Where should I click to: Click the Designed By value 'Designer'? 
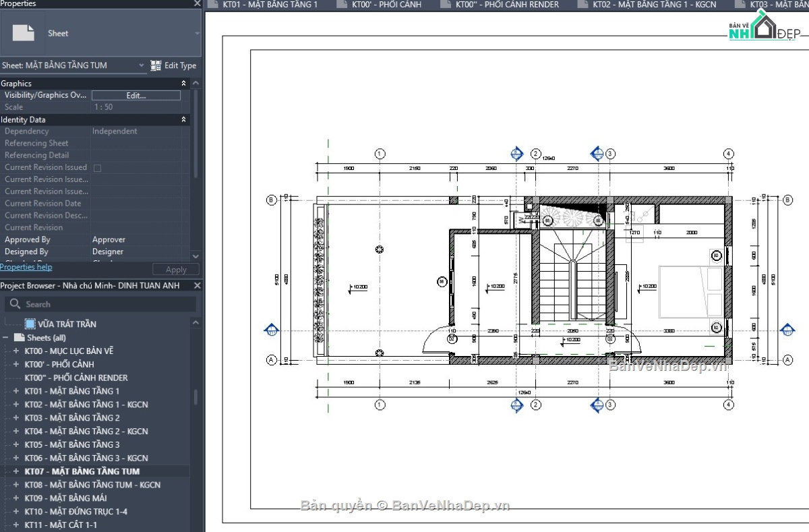pos(108,252)
